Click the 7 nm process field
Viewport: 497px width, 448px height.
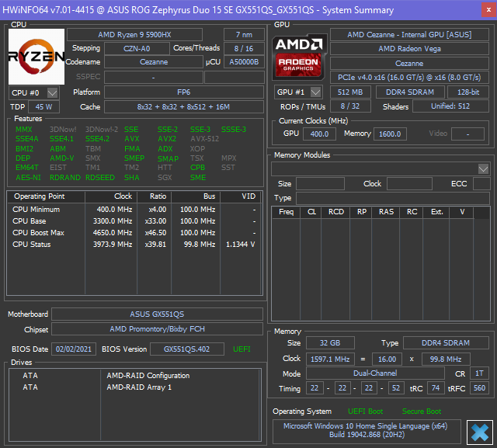click(244, 34)
